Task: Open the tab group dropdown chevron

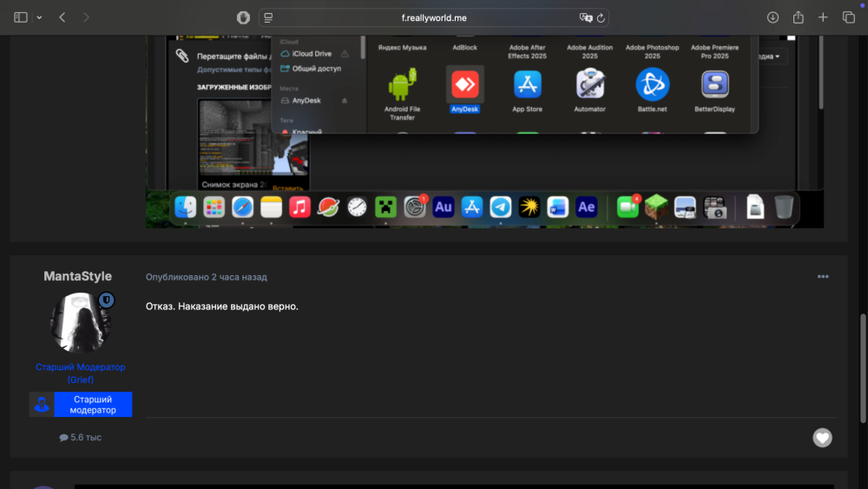Action: point(39,17)
